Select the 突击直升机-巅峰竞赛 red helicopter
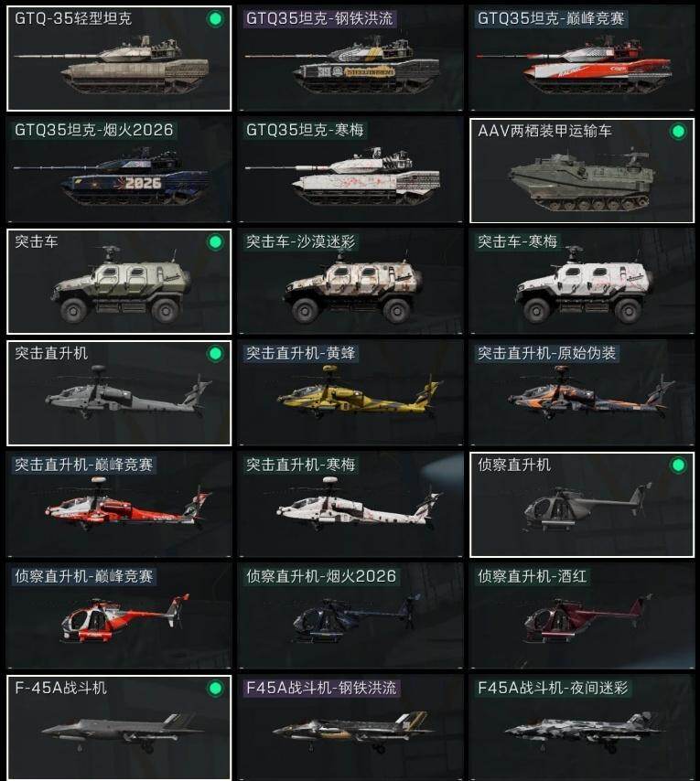 (x=119, y=504)
